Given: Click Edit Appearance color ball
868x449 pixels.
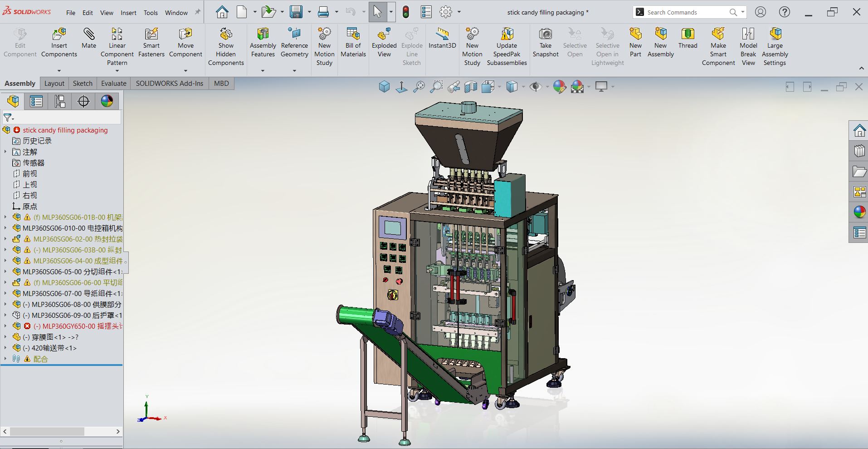Looking at the screenshot, I should [x=560, y=86].
